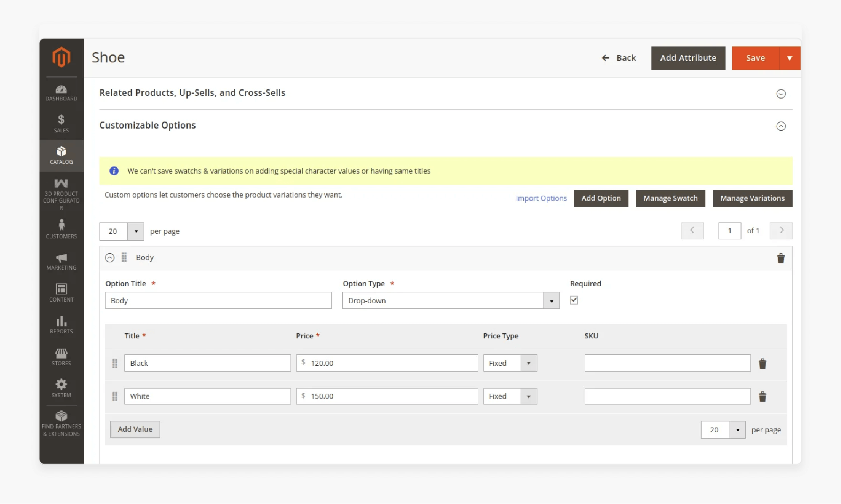Click the Black row drag handle
The width and height of the screenshot is (841, 504).
click(115, 364)
